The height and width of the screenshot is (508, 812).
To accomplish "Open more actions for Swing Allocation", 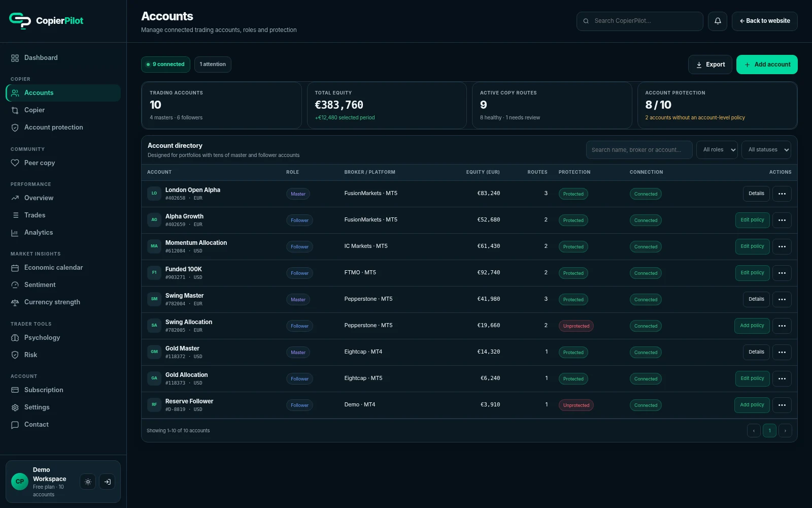I will tap(782, 326).
